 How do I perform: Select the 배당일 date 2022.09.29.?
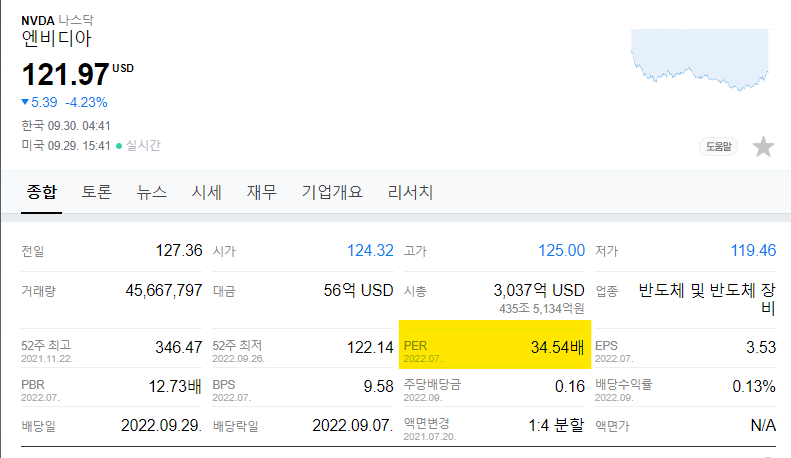click(x=161, y=425)
